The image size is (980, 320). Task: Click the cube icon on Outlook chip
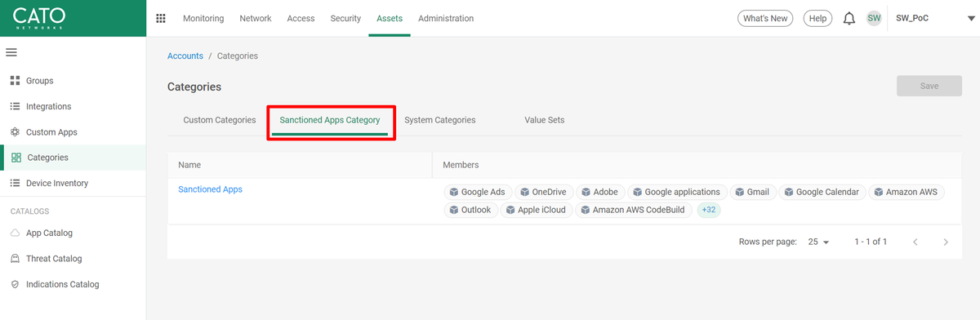[x=453, y=211]
